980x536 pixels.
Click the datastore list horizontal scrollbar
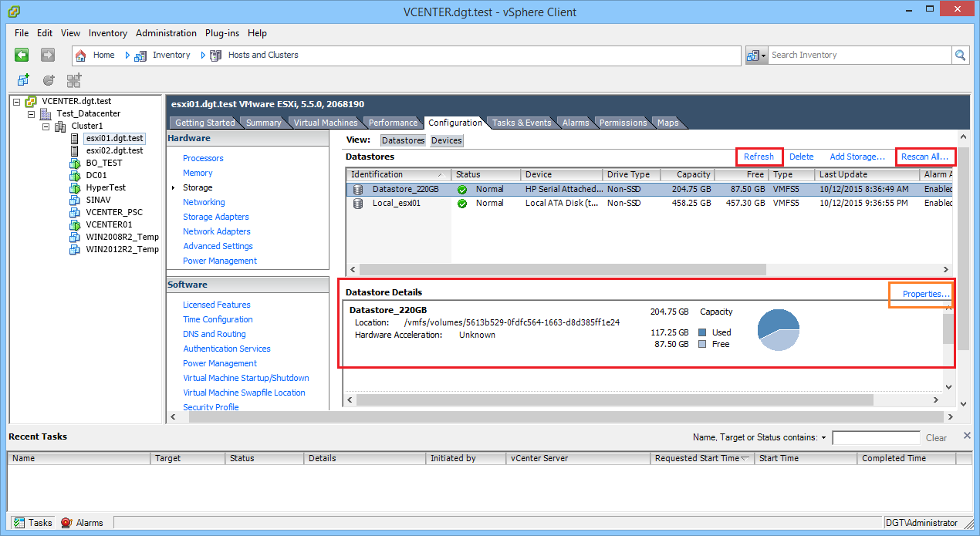(x=563, y=269)
